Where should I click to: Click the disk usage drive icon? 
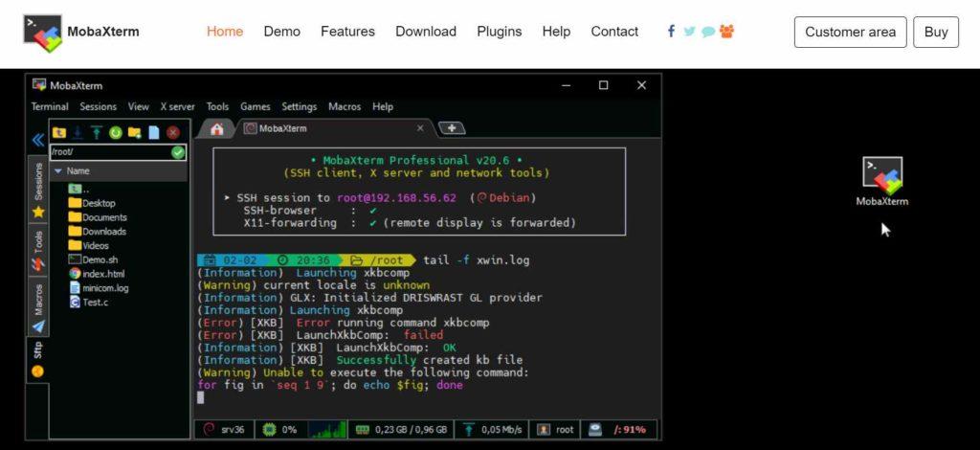point(595,429)
